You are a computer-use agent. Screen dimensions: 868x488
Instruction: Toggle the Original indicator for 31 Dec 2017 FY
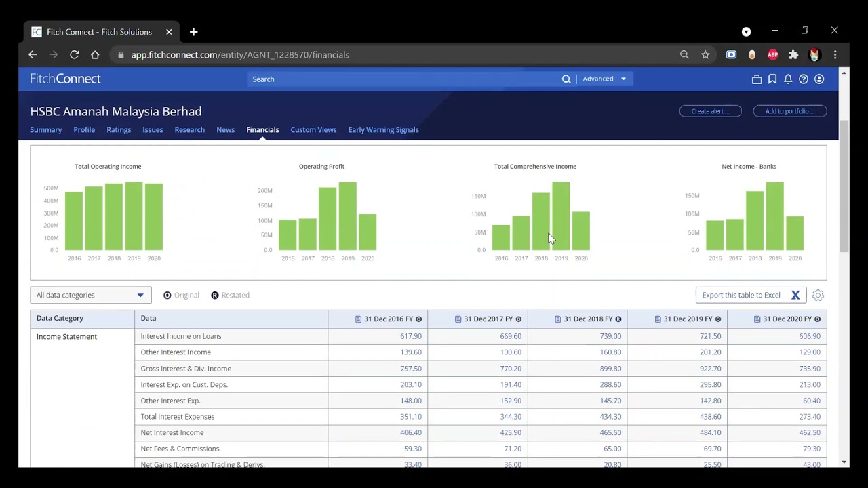(518, 319)
